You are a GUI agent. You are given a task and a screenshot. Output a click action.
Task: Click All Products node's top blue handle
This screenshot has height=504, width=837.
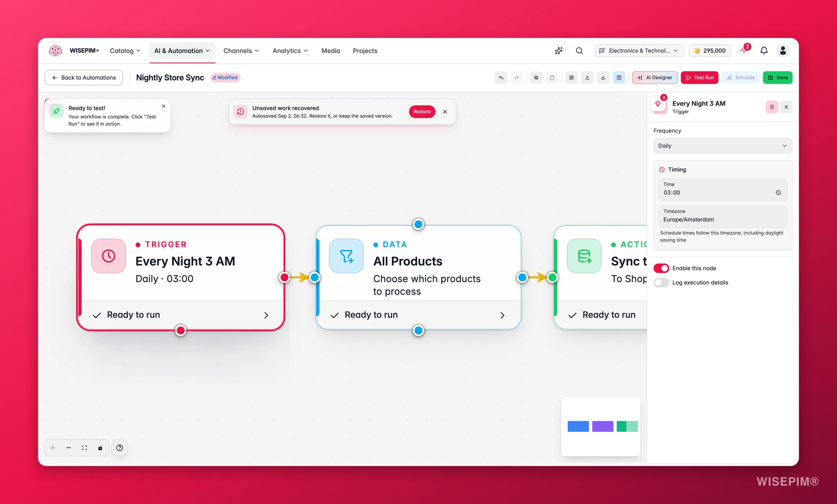(418, 224)
